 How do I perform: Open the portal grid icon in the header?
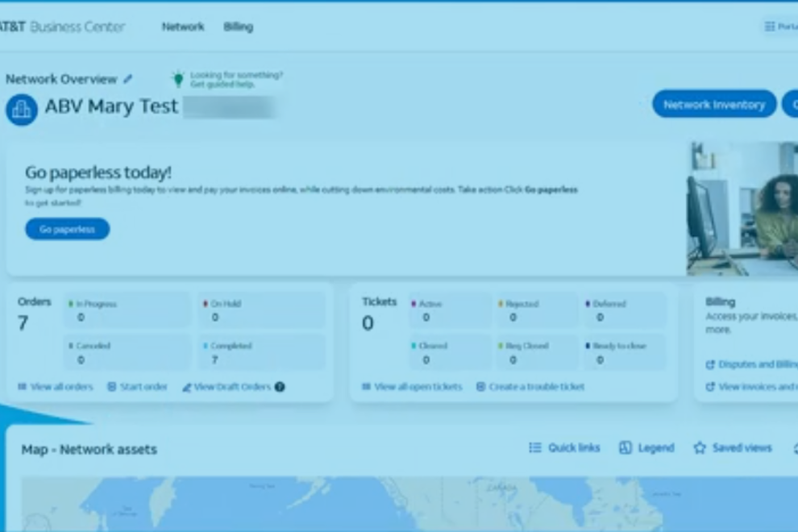[x=770, y=27]
